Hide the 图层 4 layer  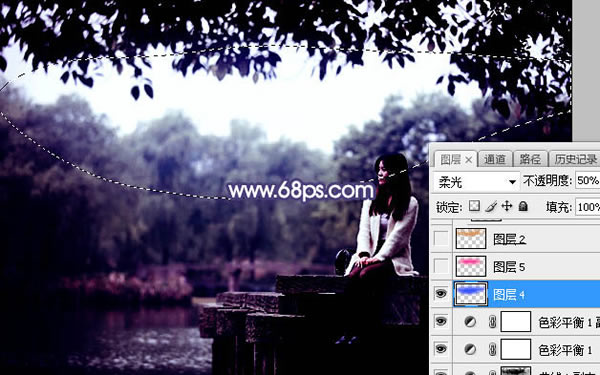[441, 294]
